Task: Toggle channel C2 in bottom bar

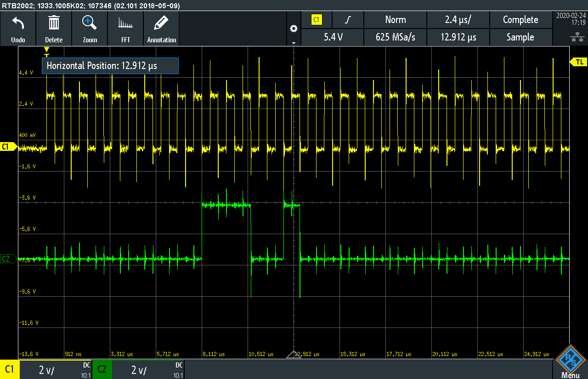Action: 102,370
